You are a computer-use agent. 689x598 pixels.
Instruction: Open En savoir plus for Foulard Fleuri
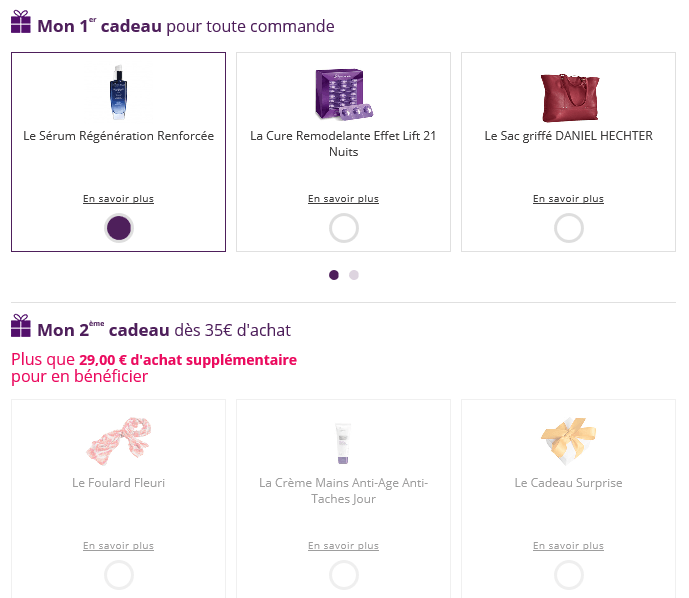(x=118, y=546)
